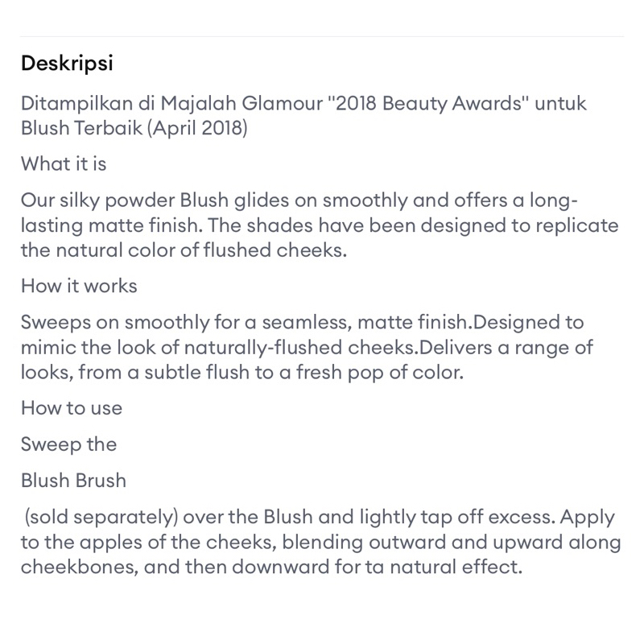The image size is (644, 644).
Task: Tap the "How to use" subheading
Action: pyautogui.click(x=72, y=408)
